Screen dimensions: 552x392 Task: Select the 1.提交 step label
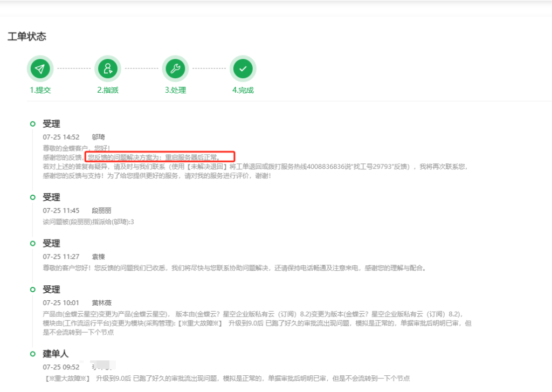(x=39, y=90)
